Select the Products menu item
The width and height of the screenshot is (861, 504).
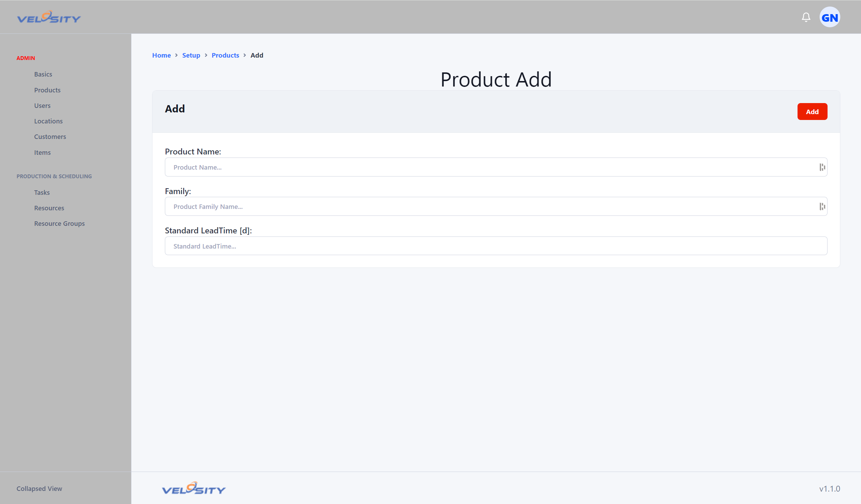point(47,89)
